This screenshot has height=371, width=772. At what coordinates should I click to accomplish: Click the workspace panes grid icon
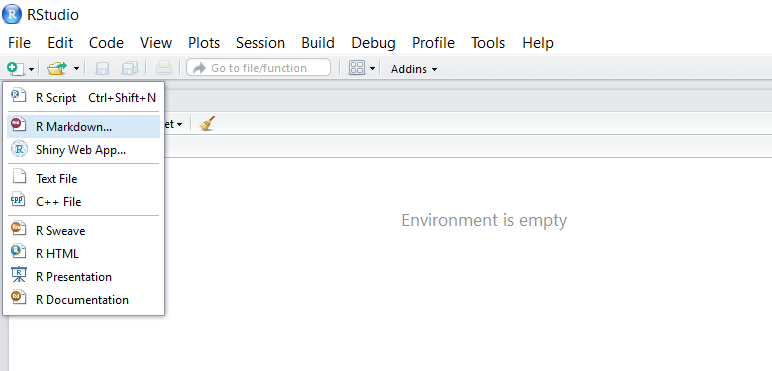(356, 68)
